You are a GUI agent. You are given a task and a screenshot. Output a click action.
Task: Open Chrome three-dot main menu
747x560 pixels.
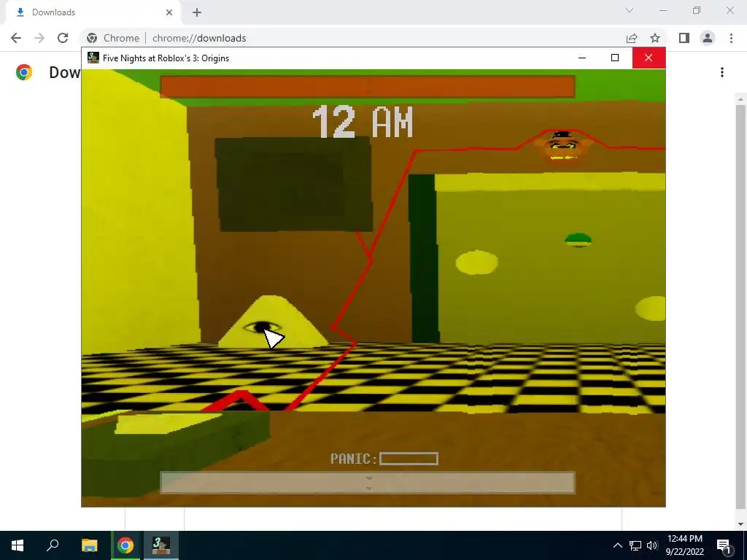click(731, 38)
